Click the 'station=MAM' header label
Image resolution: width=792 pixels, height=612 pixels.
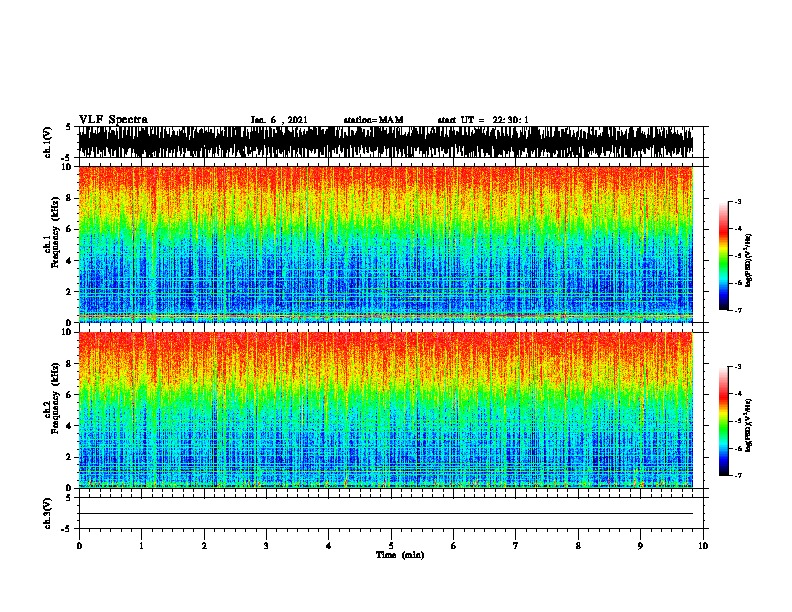pyautogui.click(x=373, y=120)
